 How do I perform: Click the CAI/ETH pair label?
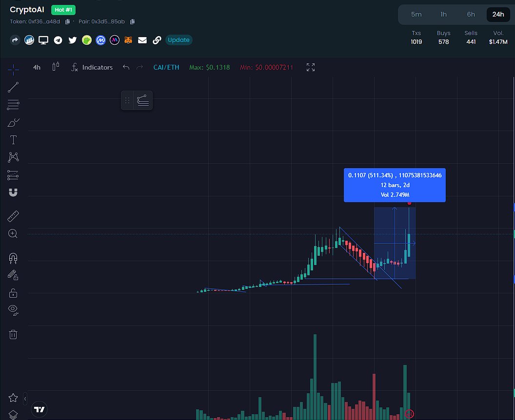click(166, 67)
